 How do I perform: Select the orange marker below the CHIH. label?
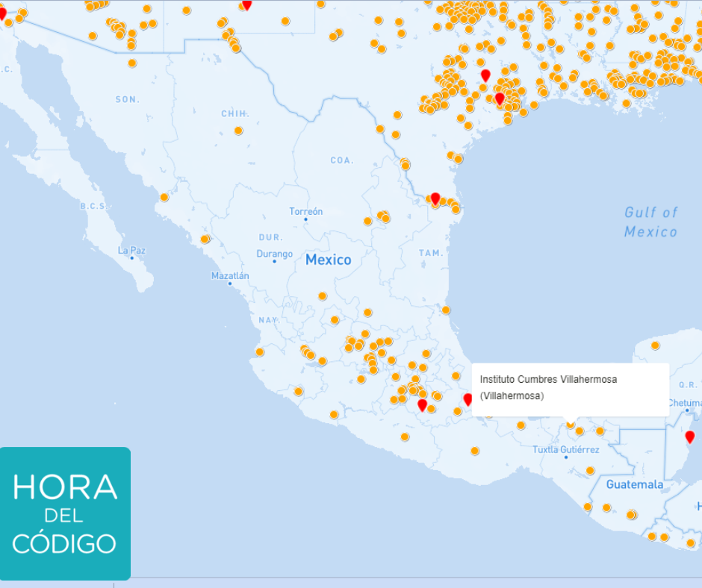[239, 131]
